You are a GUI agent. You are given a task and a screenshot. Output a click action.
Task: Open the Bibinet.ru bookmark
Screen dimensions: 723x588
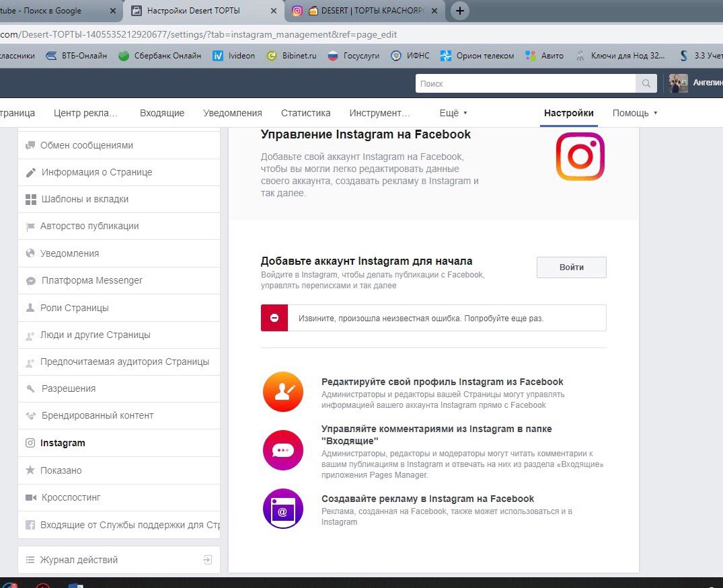point(292,56)
